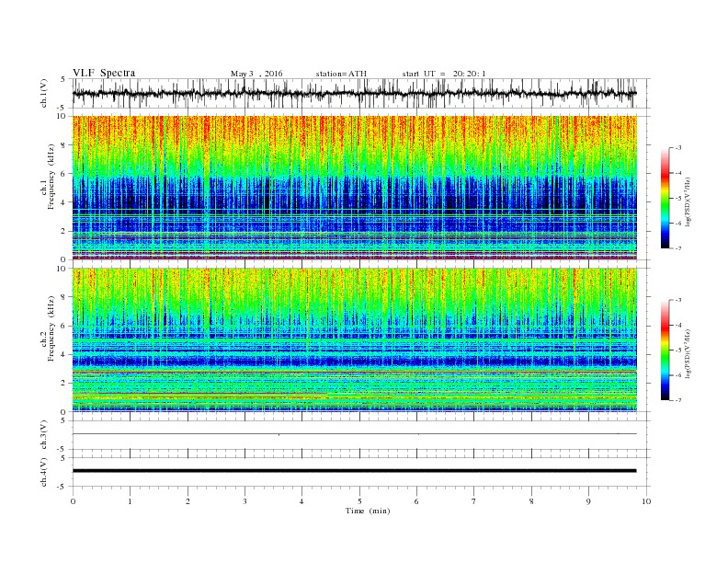Click the "5" tick on the time axis

coord(359,501)
